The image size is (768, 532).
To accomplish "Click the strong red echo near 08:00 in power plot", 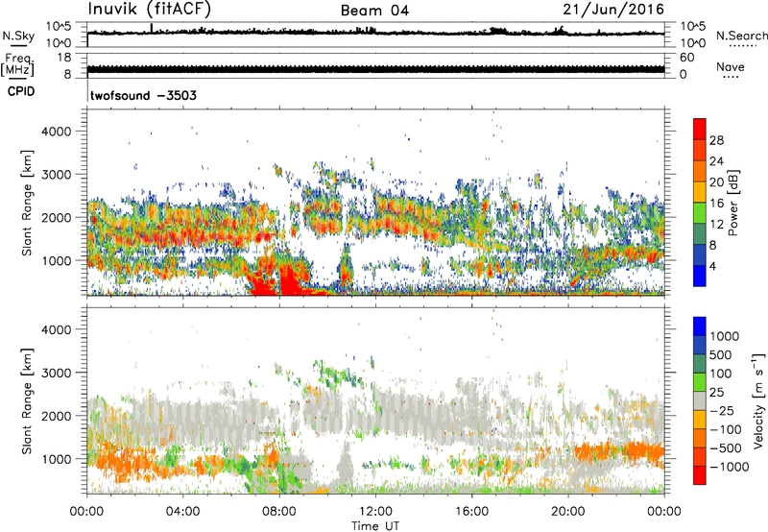I will click(x=290, y=280).
